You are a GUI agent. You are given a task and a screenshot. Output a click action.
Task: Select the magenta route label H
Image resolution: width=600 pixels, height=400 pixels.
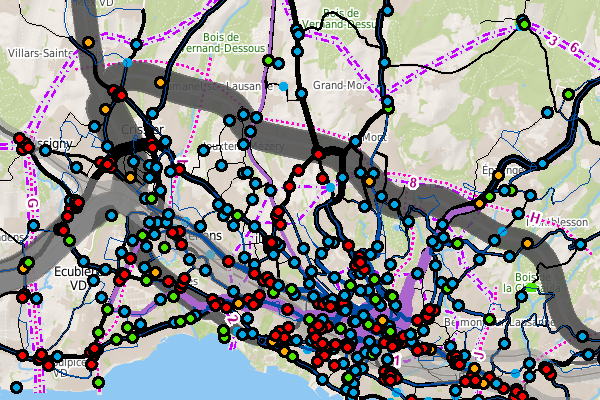point(535,219)
